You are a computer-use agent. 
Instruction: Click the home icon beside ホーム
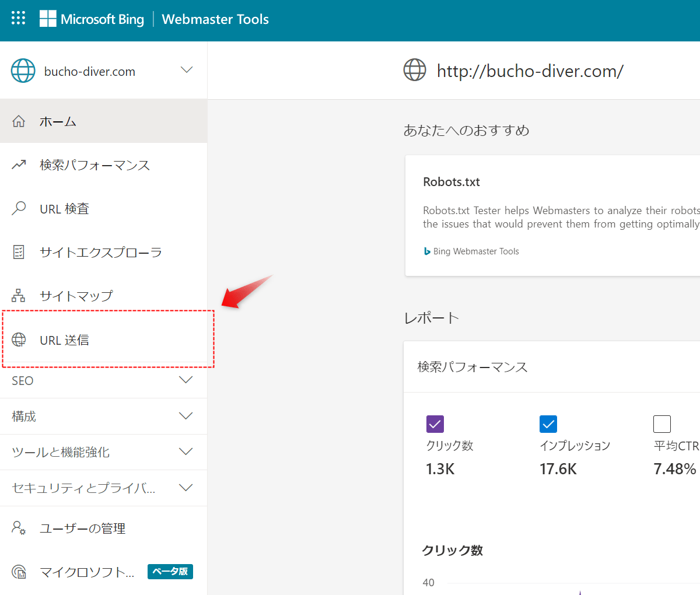pyautogui.click(x=19, y=121)
